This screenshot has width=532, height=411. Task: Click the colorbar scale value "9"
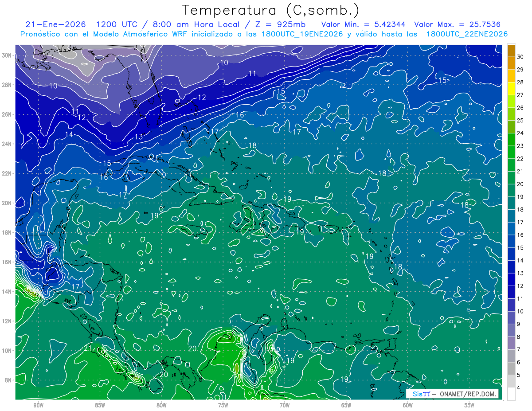coord(519,324)
